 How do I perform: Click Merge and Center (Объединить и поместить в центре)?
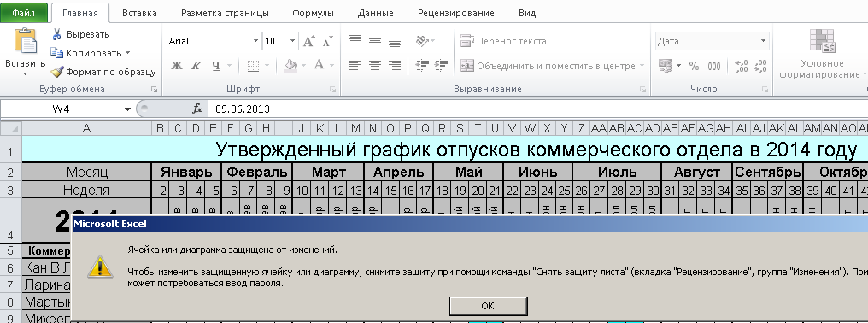[548, 66]
